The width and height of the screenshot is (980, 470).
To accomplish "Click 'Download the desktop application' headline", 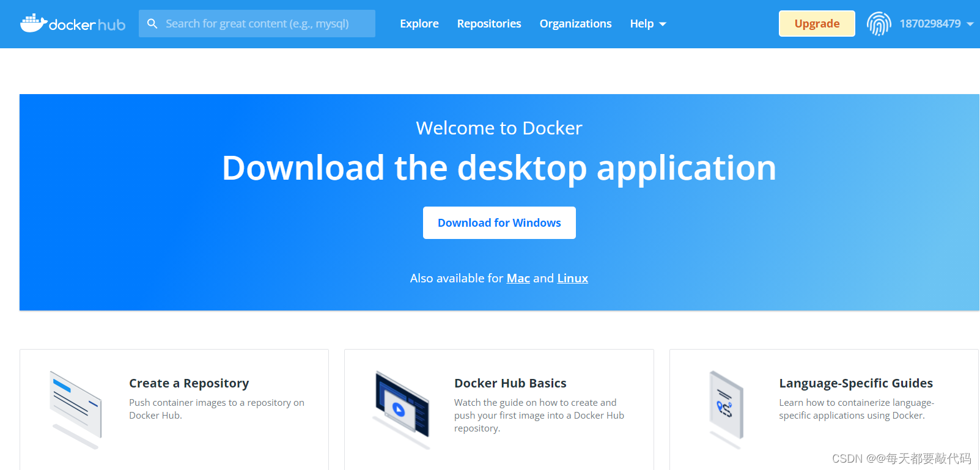I will coord(499,168).
